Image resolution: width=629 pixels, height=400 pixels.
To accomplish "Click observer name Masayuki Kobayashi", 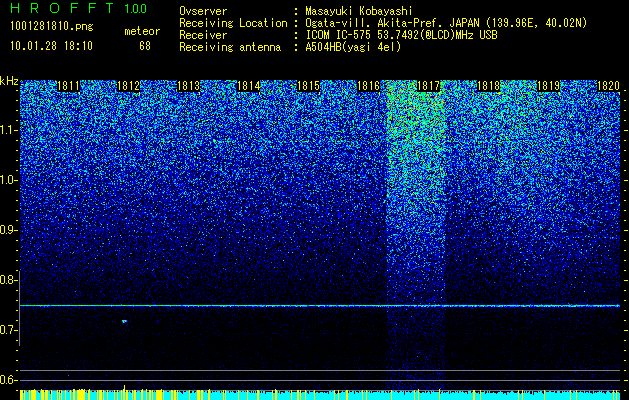I will tap(359, 11).
